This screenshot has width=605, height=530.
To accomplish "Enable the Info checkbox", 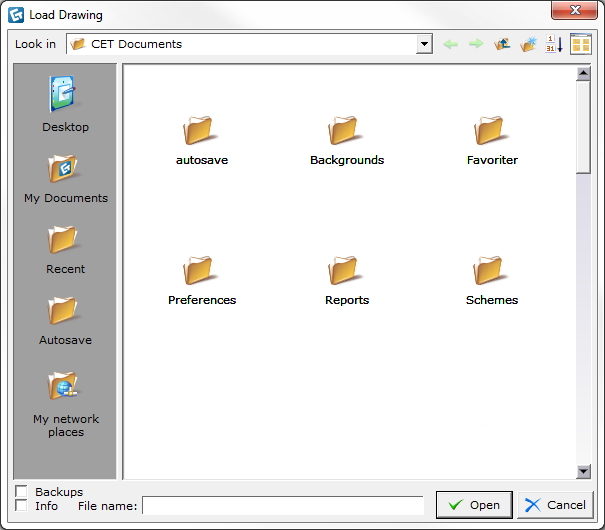I will pos(21,505).
